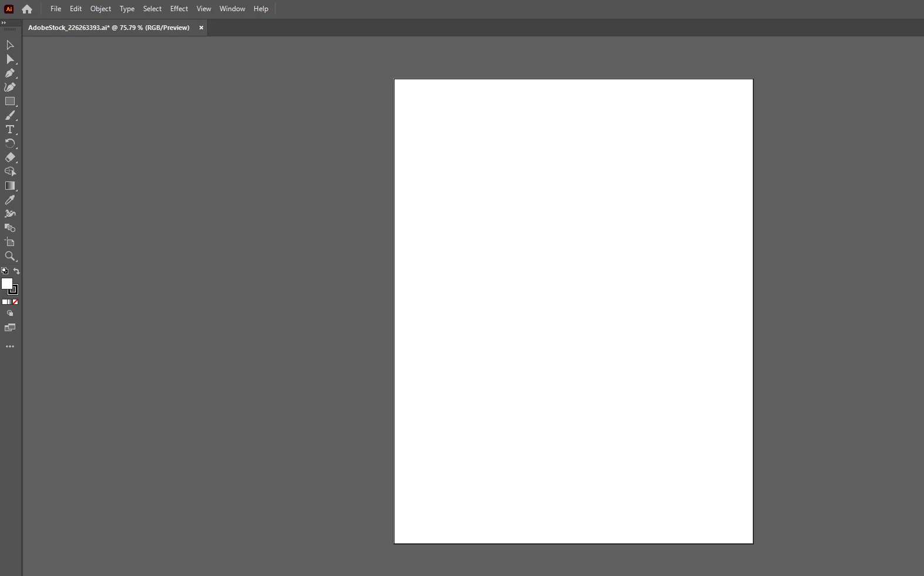Select the Paintbrush tool
924x576 pixels.
(x=10, y=116)
